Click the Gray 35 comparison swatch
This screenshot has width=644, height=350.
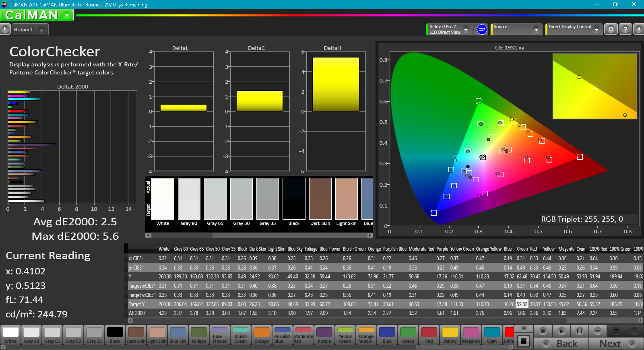coord(268,199)
